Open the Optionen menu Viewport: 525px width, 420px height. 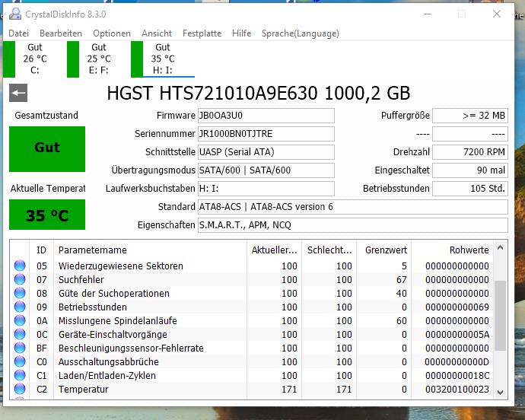pyautogui.click(x=112, y=33)
